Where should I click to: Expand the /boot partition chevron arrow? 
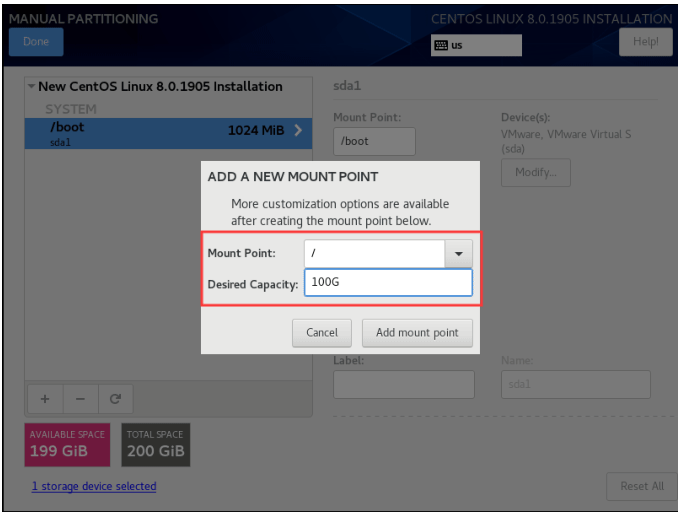point(297,132)
